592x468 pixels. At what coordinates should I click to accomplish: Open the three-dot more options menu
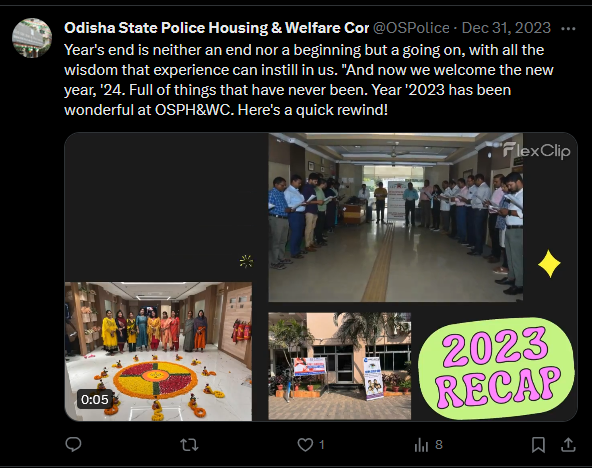[568, 28]
